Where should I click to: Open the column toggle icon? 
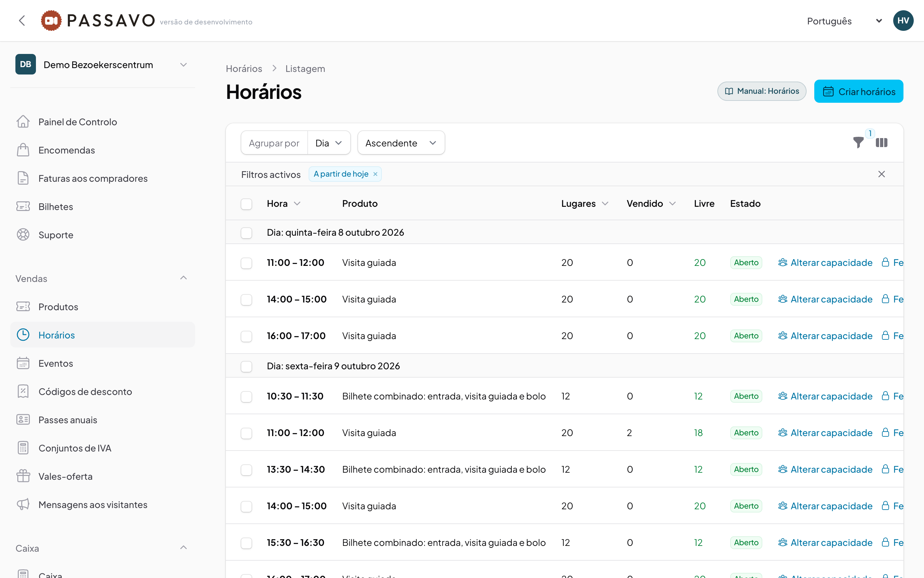(x=881, y=143)
